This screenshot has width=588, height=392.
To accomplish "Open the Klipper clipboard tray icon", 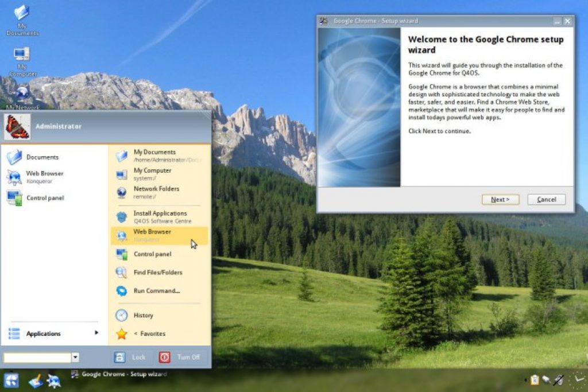I will pyautogui.click(x=535, y=380).
